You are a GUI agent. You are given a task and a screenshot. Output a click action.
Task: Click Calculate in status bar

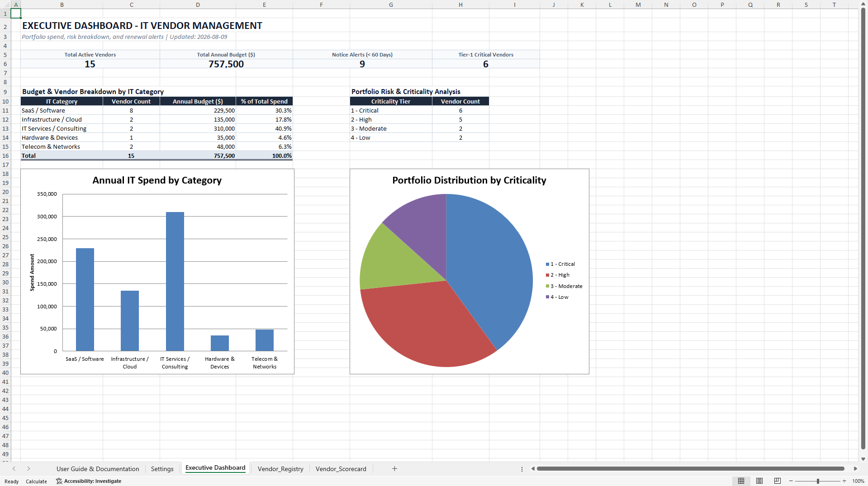[36, 481]
